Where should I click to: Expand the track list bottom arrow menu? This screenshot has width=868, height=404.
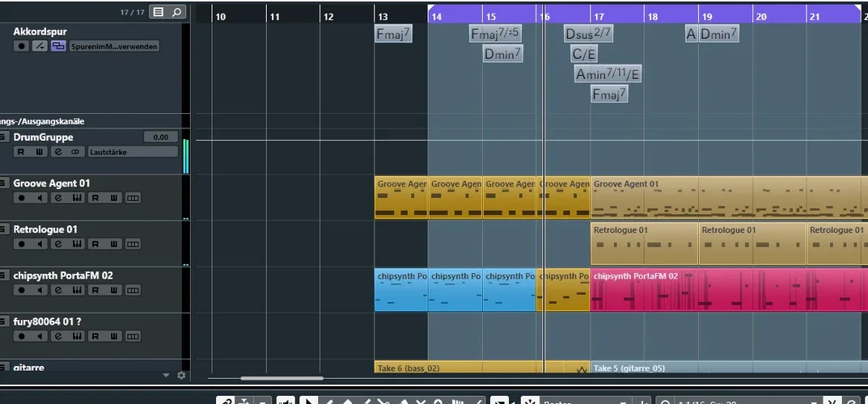[167, 375]
